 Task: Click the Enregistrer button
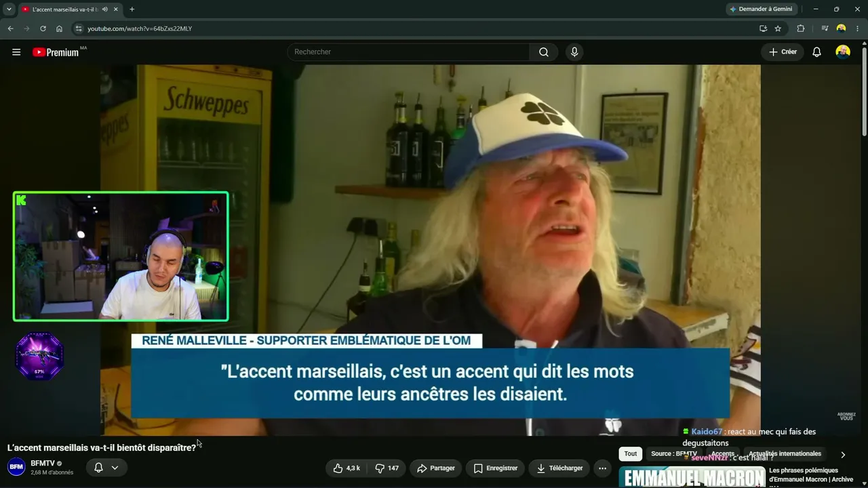point(496,468)
